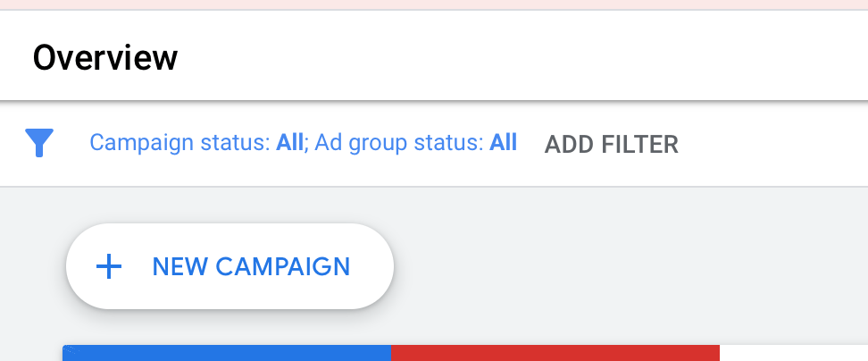The image size is (868, 361).
Task: Select the red segment of the scorecard bar
Action: (x=555, y=353)
